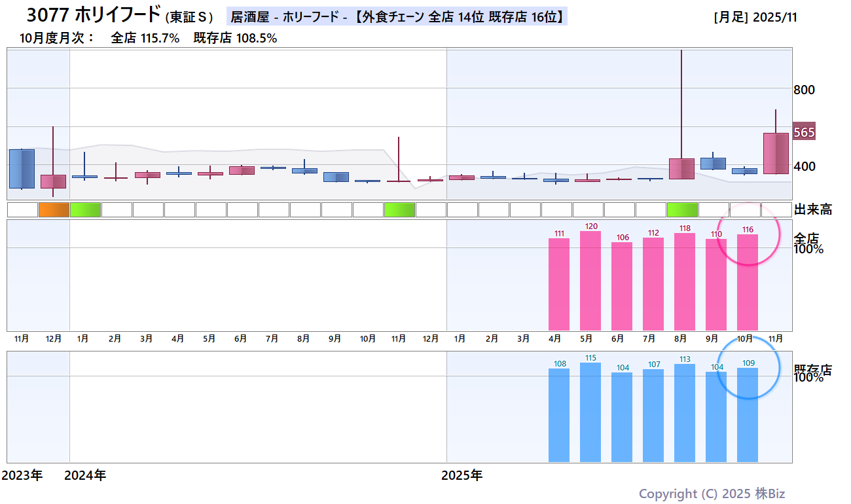851x504 pixels.
Task: Toggle the white volume square under 3月
Action: point(147,208)
